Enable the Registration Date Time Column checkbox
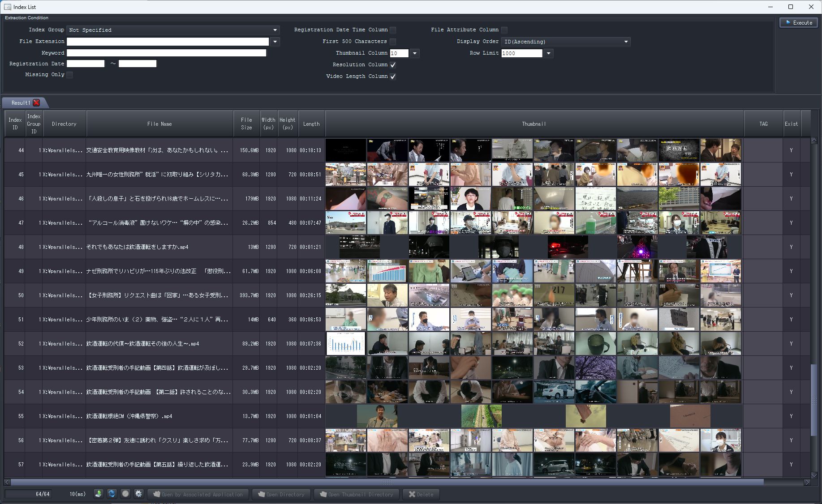 tap(393, 30)
